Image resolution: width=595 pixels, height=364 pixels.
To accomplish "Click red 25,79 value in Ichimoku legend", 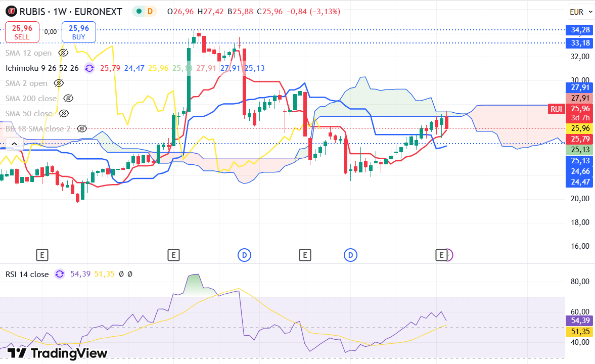I will point(110,68).
